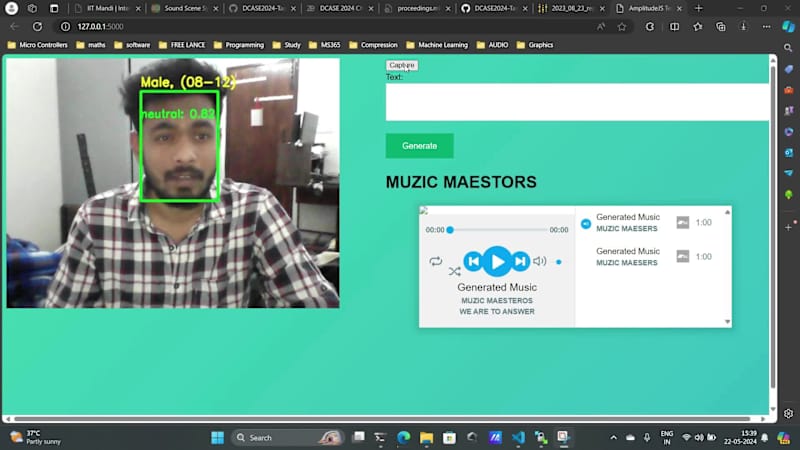Open the FREE LANCE bookmarks folder
Image resolution: width=800 pixels, height=450 pixels.
pos(182,45)
